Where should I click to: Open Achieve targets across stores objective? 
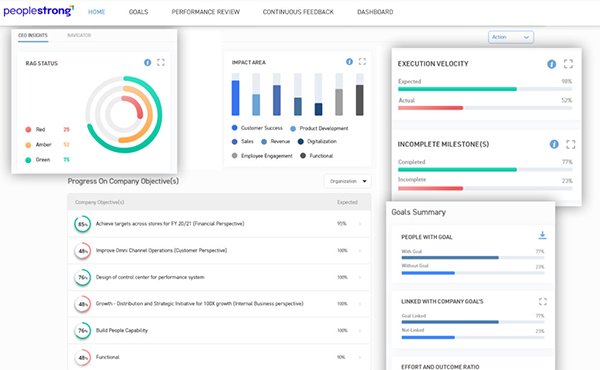(x=170, y=223)
